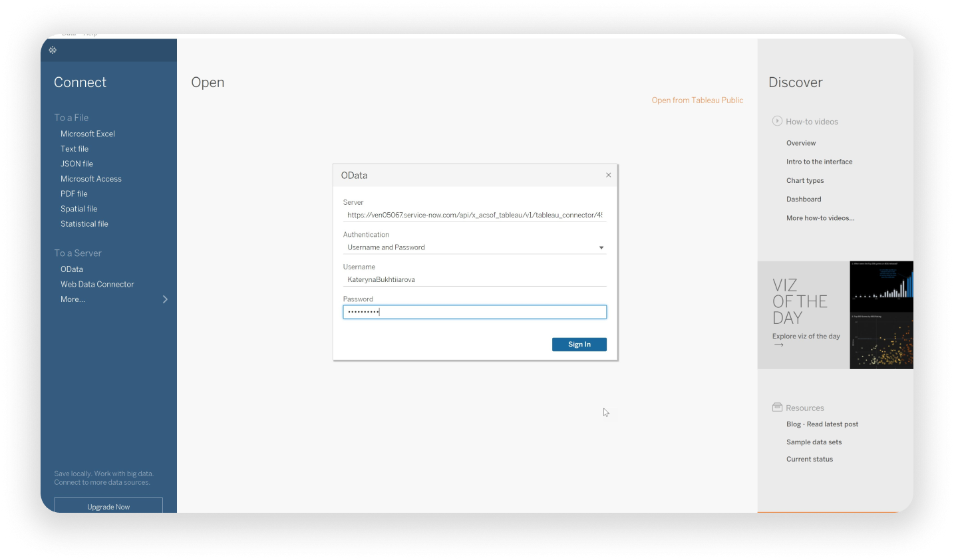Screen dimensions: 954x560
Task: Select Text file connector
Action: click(x=75, y=149)
